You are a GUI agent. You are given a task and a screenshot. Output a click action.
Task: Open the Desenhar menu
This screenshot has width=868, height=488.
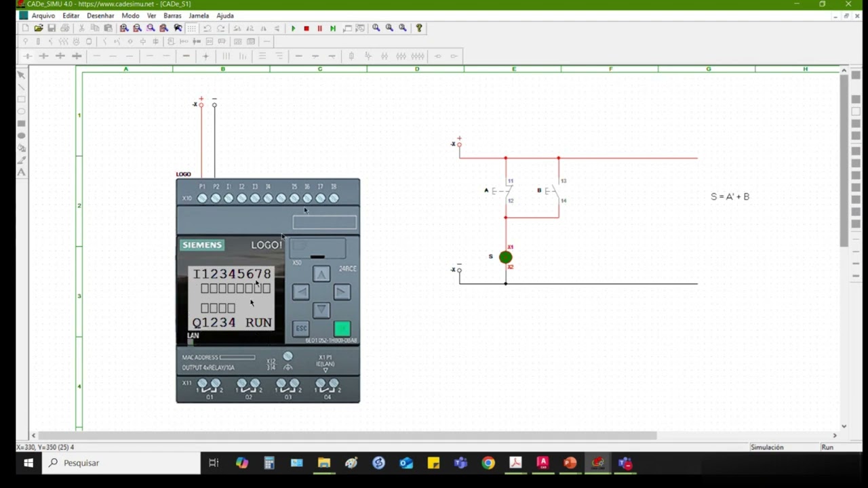point(100,16)
